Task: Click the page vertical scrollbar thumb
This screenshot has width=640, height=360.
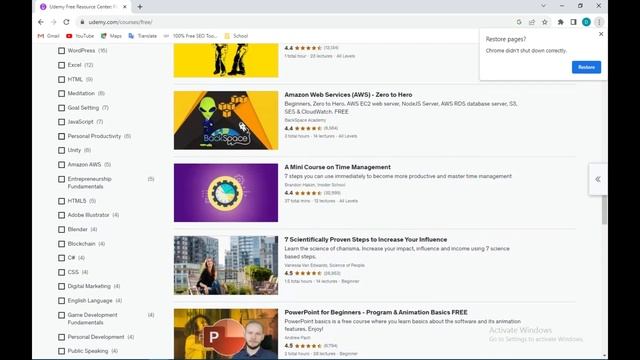Action: click(x=604, y=209)
